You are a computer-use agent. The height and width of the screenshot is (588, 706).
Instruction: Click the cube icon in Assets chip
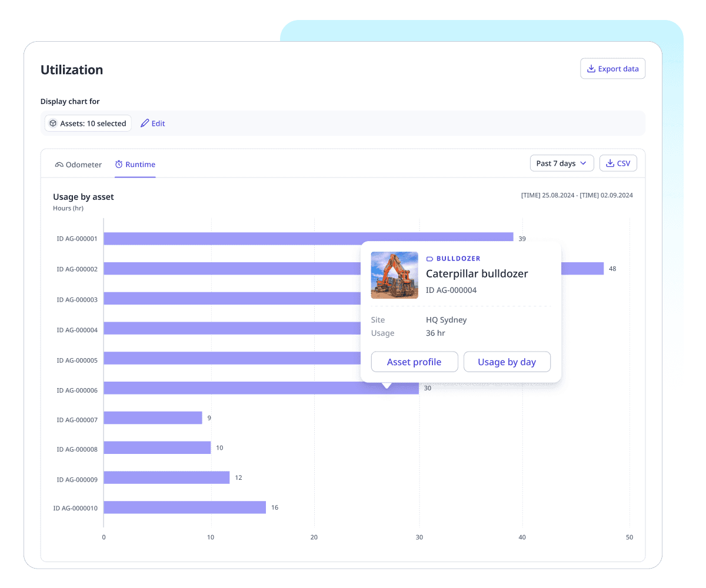coord(53,123)
